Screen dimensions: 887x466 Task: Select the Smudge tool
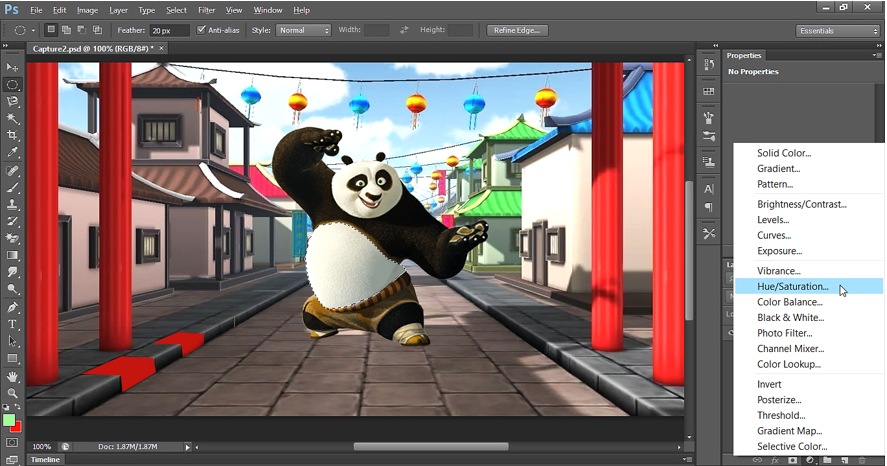(x=12, y=272)
